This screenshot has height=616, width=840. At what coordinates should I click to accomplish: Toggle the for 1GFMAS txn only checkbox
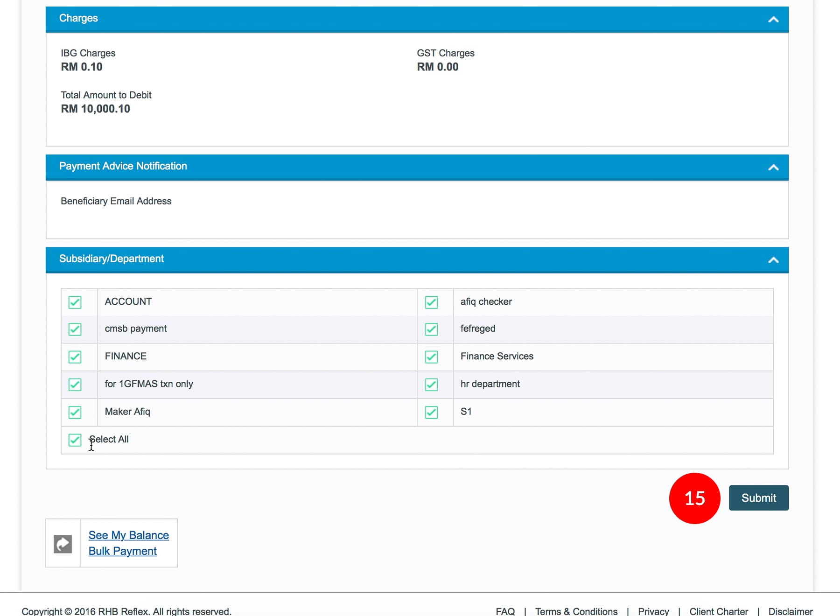(75, 385)
